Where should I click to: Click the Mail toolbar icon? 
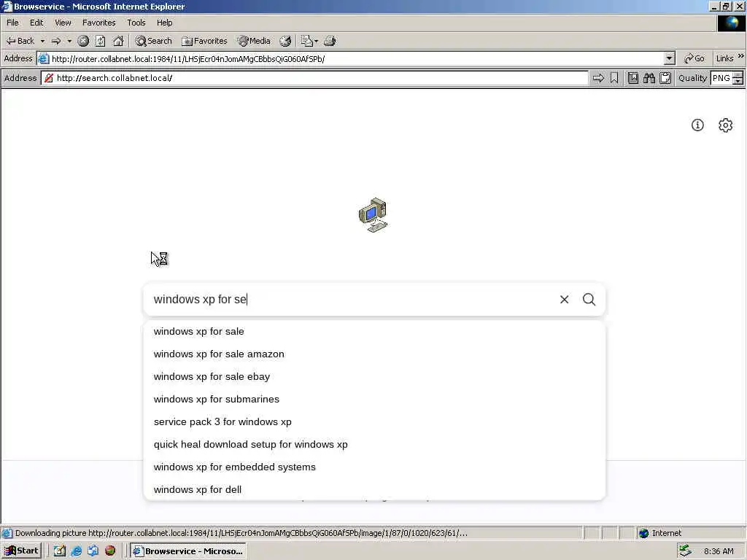click(307, 41)
